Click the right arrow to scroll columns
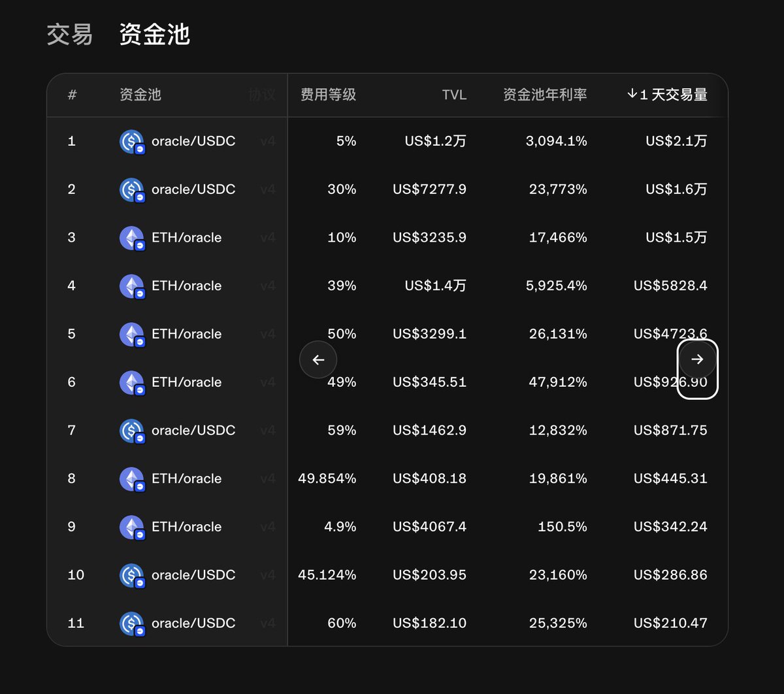 pyautogui.click(x=697, y=359)
